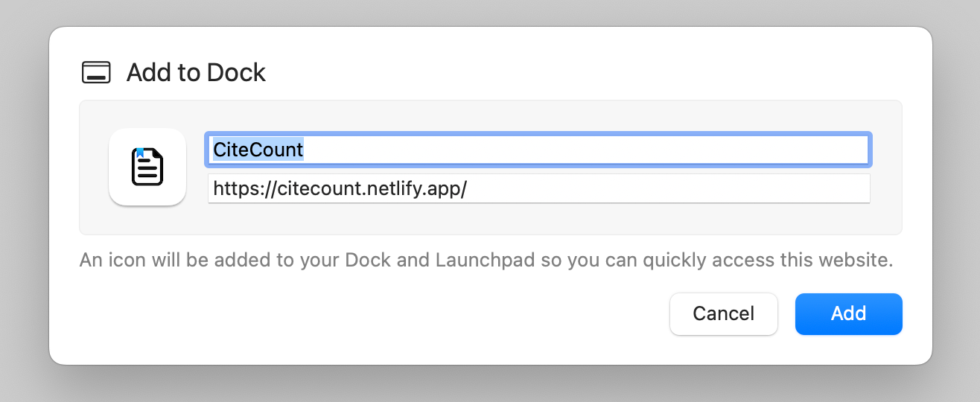Click the Dock icon beside the dialog title
The width and height of the screenshot is (980, 402).
[x=96, y=73]
